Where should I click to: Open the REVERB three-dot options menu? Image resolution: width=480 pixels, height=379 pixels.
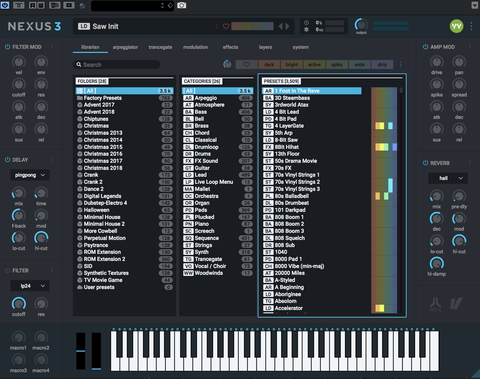pos(470,163)
